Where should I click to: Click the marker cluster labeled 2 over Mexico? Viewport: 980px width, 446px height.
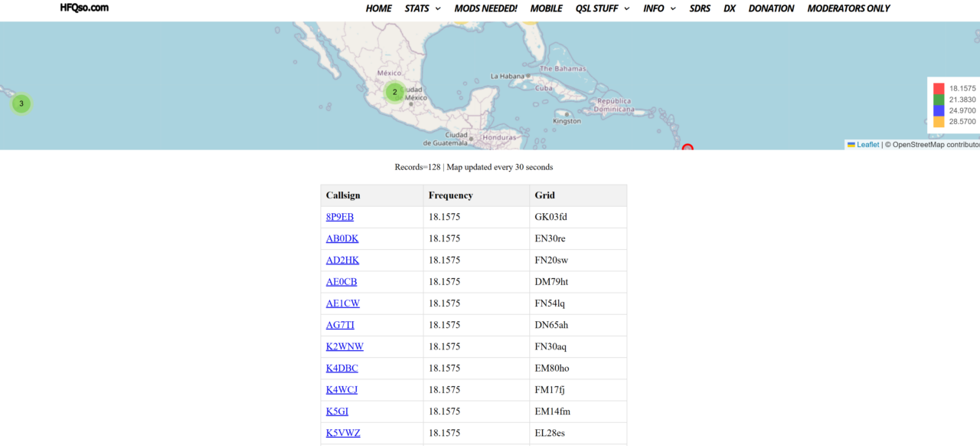pyautogui.click(x=394, y=91)
